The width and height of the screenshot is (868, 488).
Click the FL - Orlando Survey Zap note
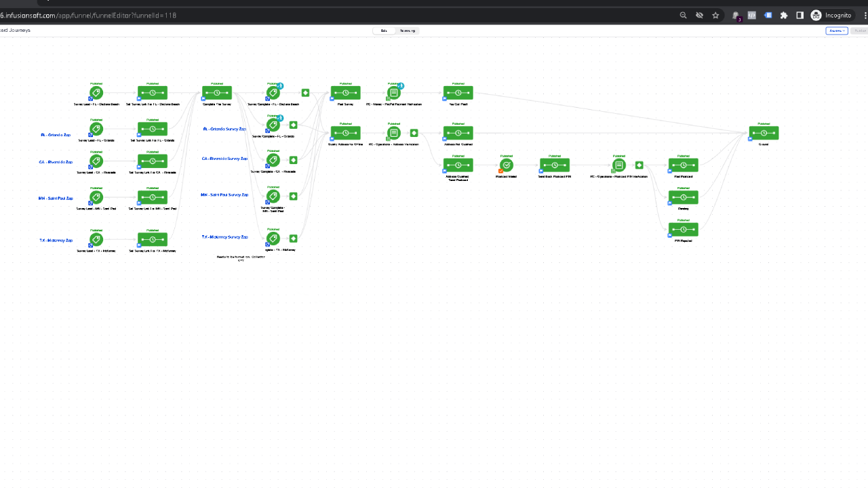224,129
